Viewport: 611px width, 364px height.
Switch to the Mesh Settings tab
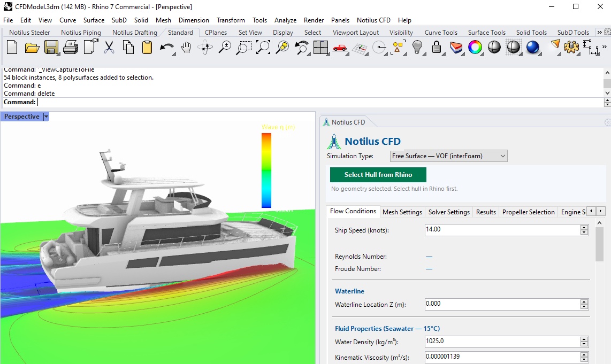click(x=402, y=212)
